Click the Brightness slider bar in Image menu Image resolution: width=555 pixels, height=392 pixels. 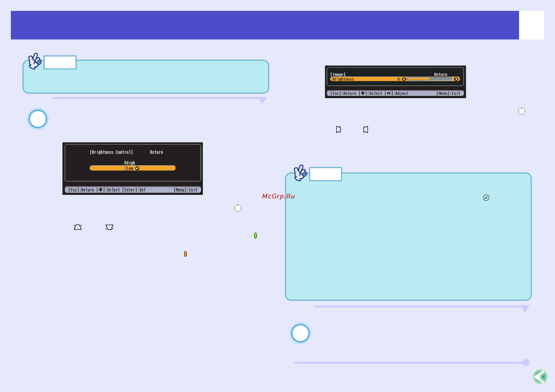[x=430, y=79]
